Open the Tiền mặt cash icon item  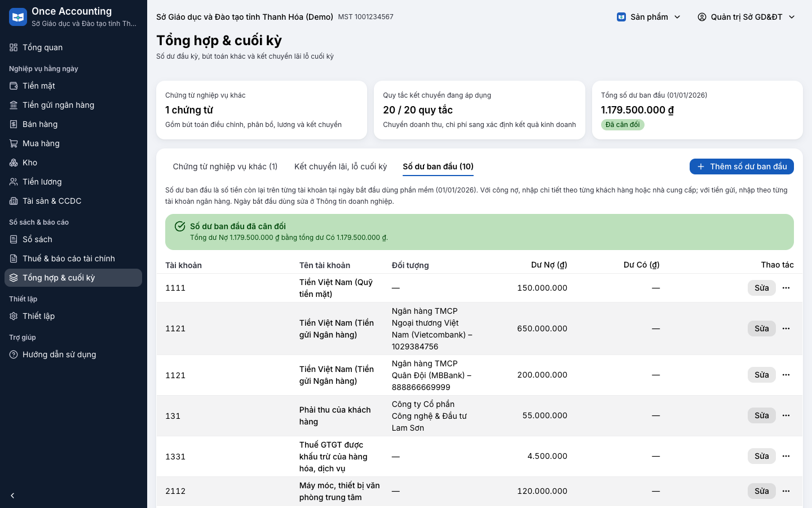tap(14, 86)
